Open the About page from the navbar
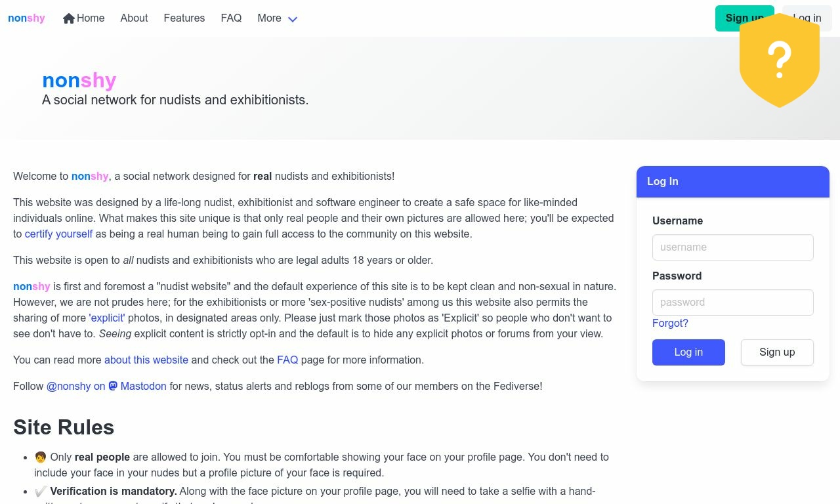 (134, 18)
